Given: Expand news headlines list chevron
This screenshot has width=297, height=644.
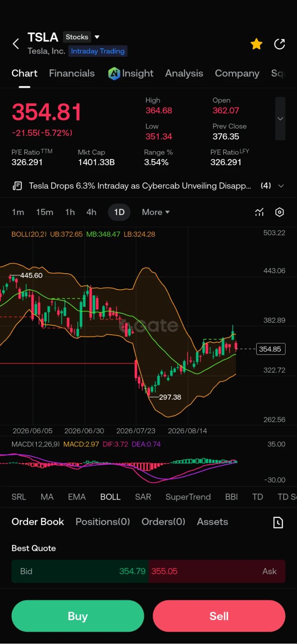Looking at the screenshot, I should (x=281, y=186).
